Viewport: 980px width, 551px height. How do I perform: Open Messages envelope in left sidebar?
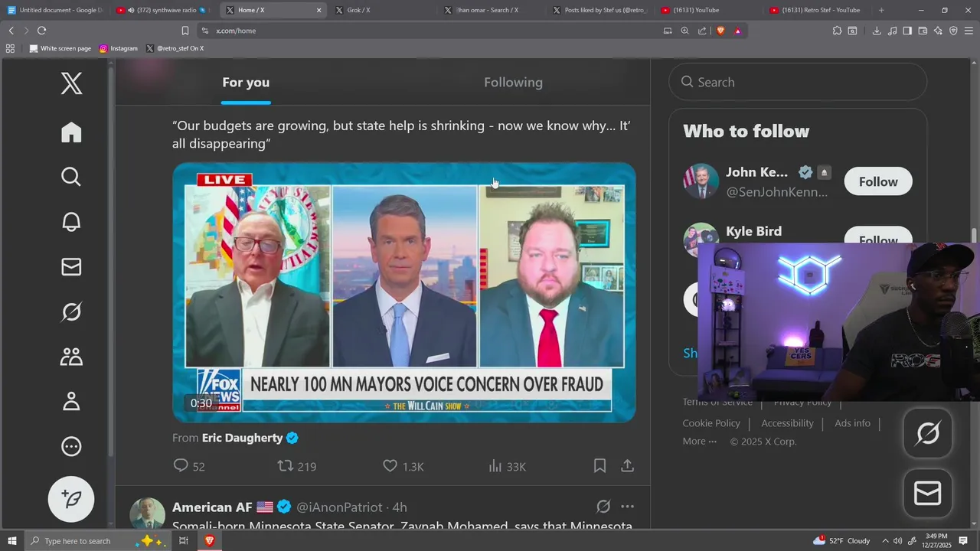pyautogui.click(x=71, y=266)
